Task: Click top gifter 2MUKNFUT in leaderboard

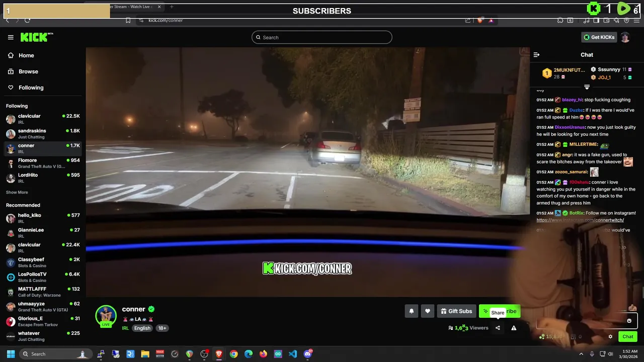Action: click(569, 70)
